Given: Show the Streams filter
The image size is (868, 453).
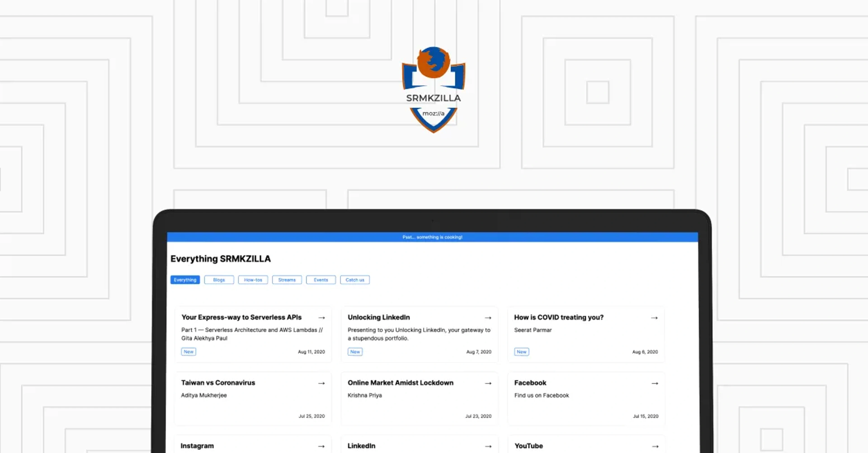Looking at the screenshot, I should (x=287, y=280).
